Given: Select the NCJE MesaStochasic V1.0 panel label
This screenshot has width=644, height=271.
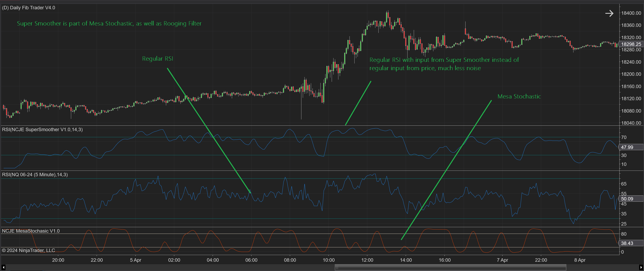Looking at the screenshot, I should click(31, 231).
